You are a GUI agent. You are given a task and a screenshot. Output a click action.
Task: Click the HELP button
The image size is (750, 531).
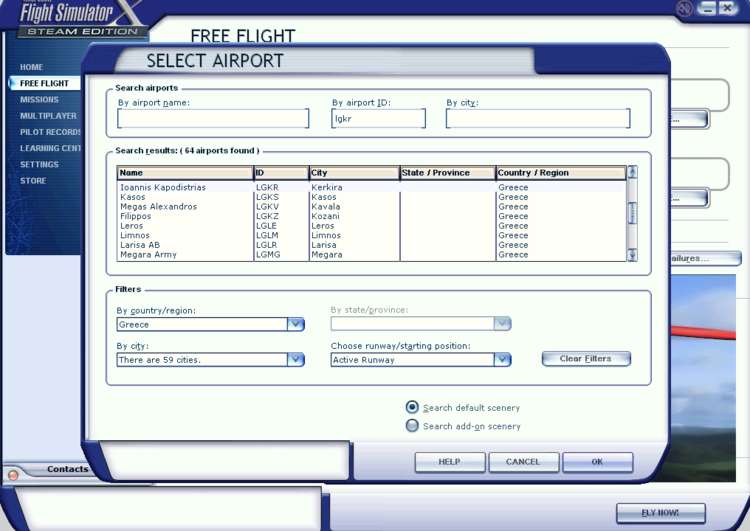[450, 462]
